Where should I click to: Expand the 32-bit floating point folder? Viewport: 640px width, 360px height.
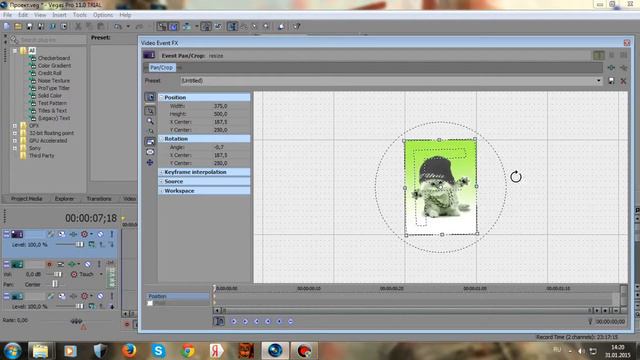point(15,133)
